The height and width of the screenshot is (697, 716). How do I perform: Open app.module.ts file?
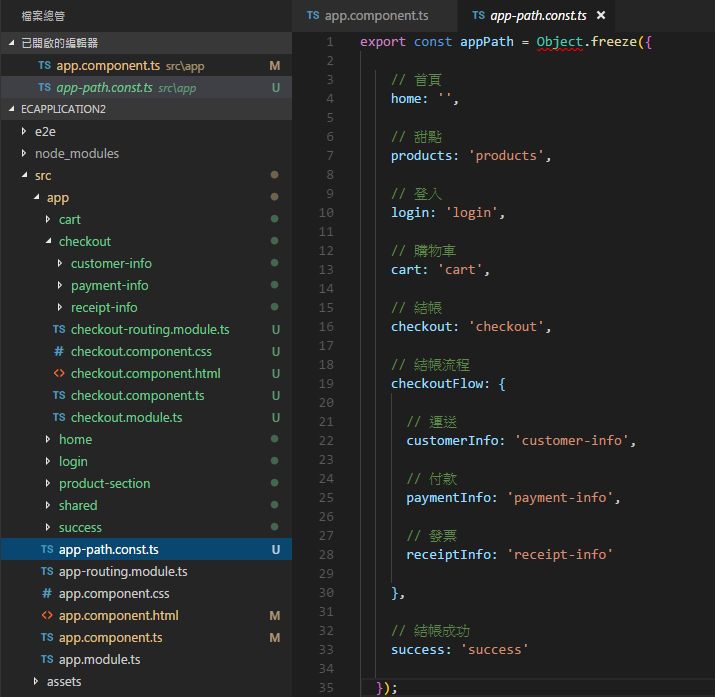pos(146,659)
